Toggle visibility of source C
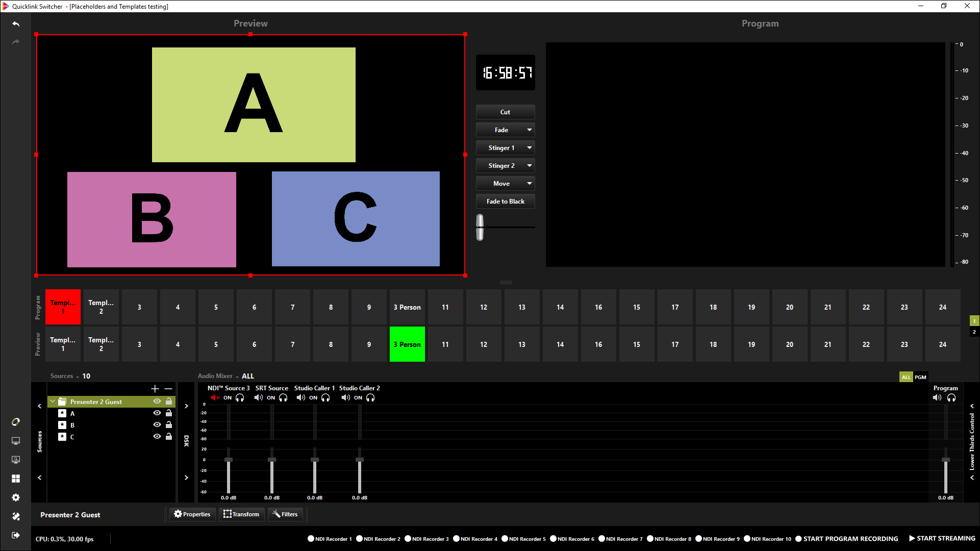This screenshot has width=980, height=551. click(157, 437)
